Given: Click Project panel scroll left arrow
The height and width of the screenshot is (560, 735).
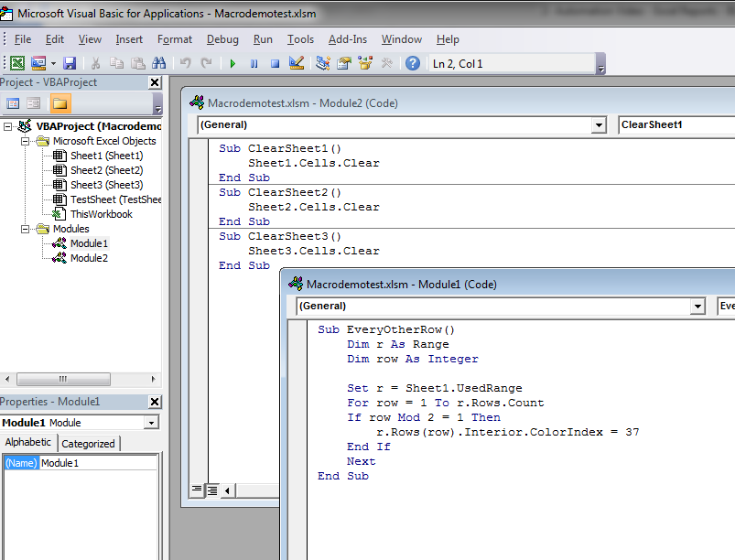Looking at the screenshot, I should point(7,379).
